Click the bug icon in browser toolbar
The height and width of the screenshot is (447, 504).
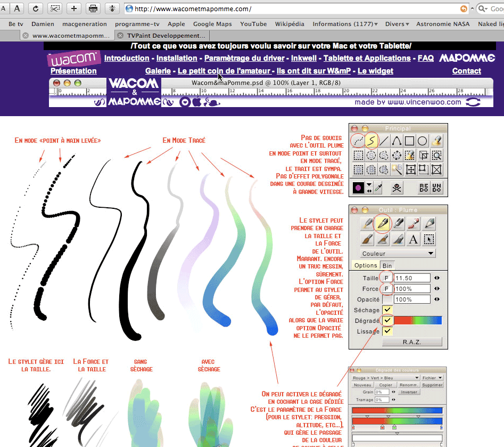(x=112, y=9)
